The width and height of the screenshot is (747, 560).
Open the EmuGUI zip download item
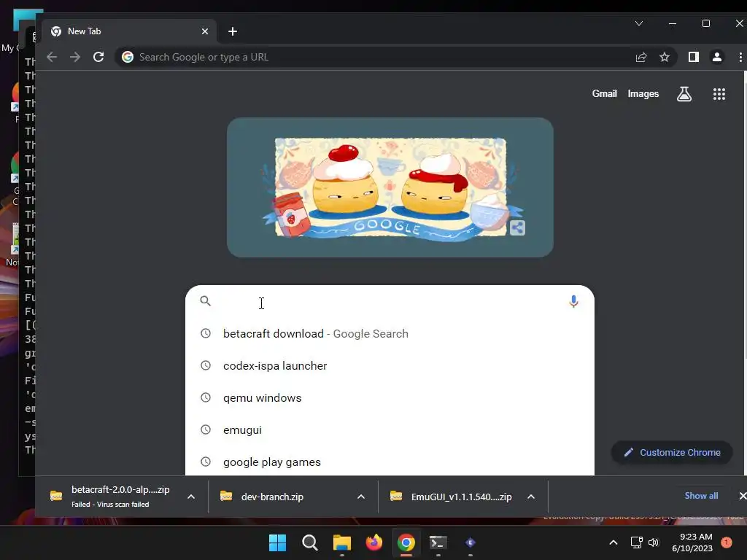click(450, 497)
